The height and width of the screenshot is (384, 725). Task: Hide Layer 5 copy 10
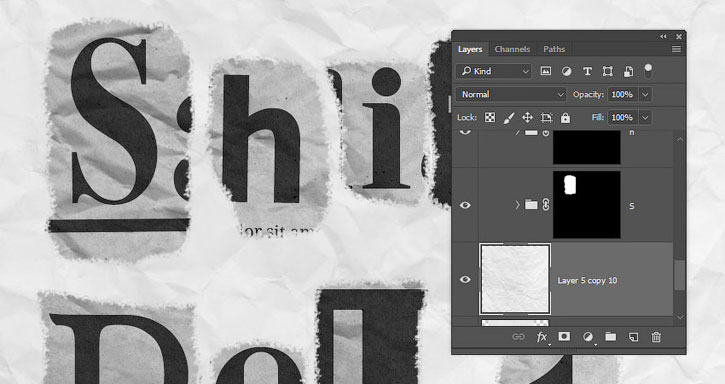(x=465, y=279)
